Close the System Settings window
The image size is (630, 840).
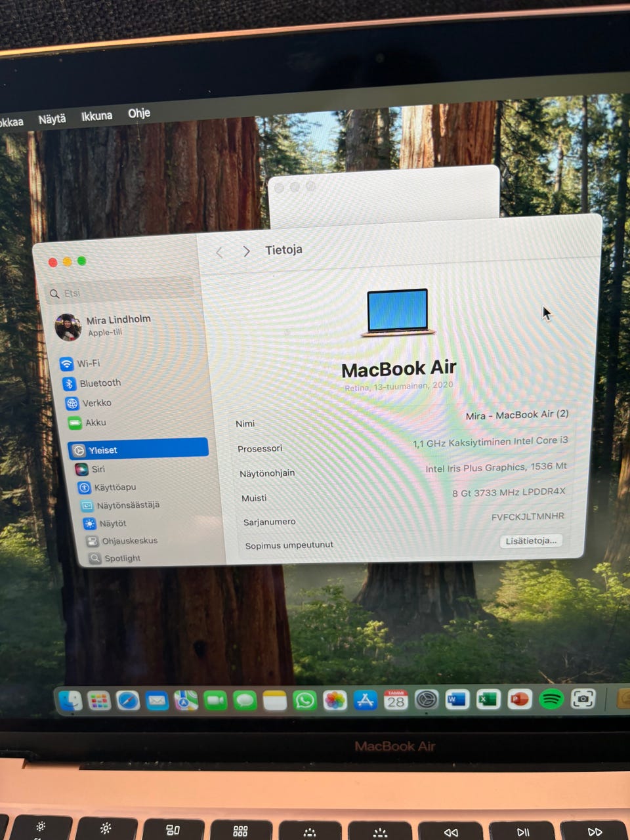(x=52, y=262)
